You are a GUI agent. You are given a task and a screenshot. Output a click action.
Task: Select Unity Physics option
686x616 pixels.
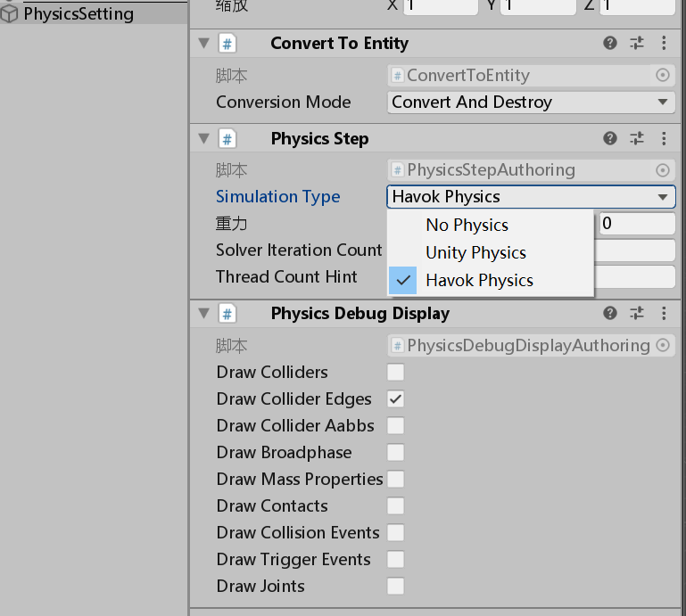pyautogui.click(x=491, y=252)
